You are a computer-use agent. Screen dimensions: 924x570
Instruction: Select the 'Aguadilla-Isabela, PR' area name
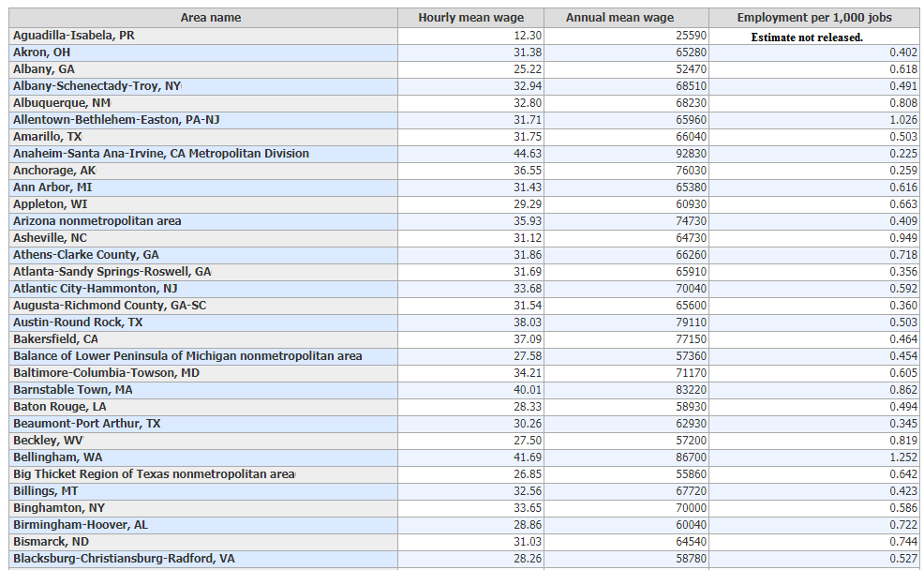coord(74,36)
